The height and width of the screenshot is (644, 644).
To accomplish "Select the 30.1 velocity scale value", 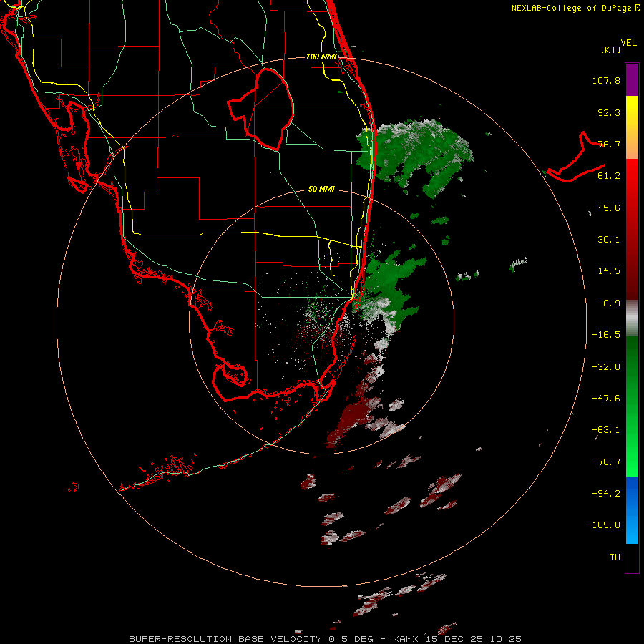I will coord(609,240).
